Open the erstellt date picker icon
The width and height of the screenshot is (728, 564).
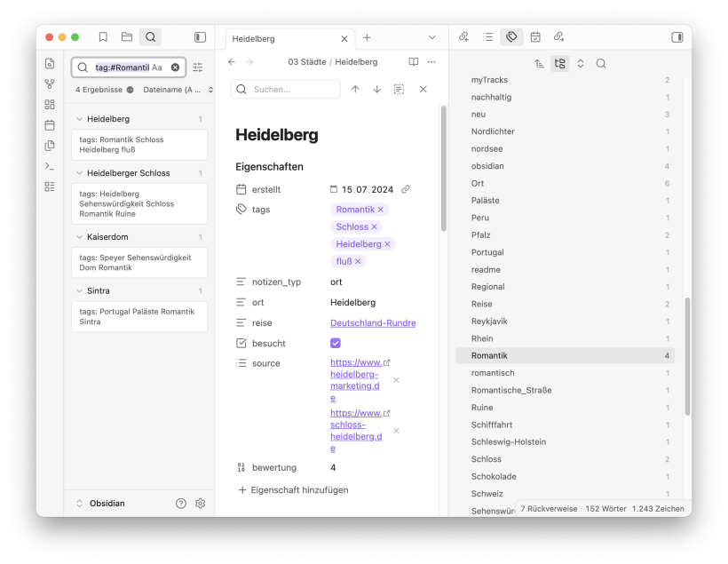click(333, 189)
